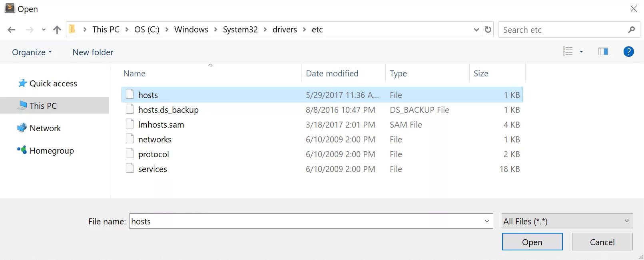Image resolution: width=644 pixels, height=260 pixels.
Task: Click the search magnifier icon
Action: [631, 30]
